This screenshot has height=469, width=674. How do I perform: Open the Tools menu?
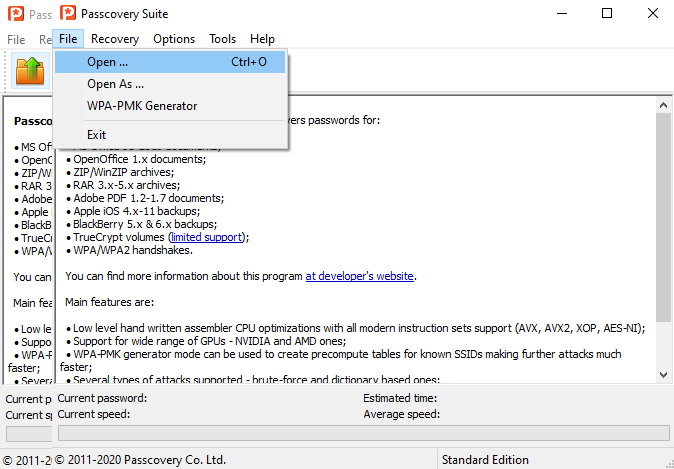point(222,39)
